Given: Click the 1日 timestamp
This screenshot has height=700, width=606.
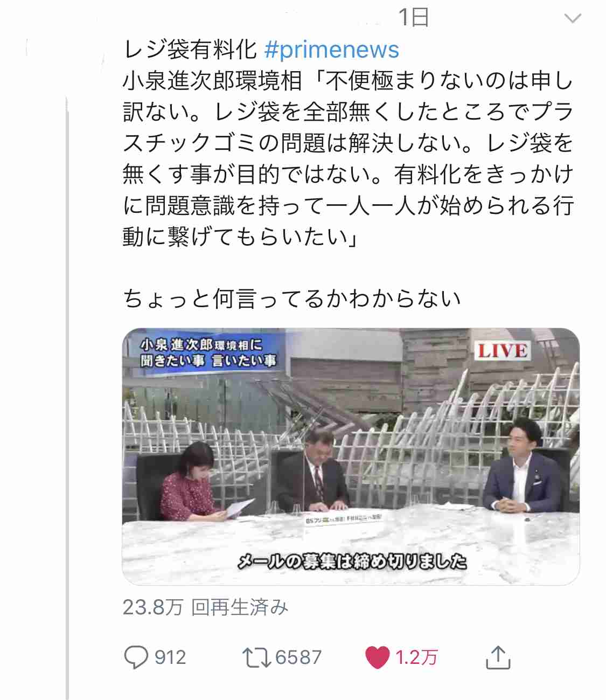Looking at the screenshot, I should (414, 18).
